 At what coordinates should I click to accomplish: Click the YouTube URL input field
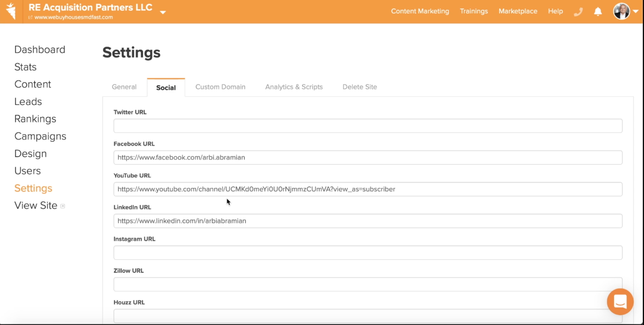click(x=368, y=189)
